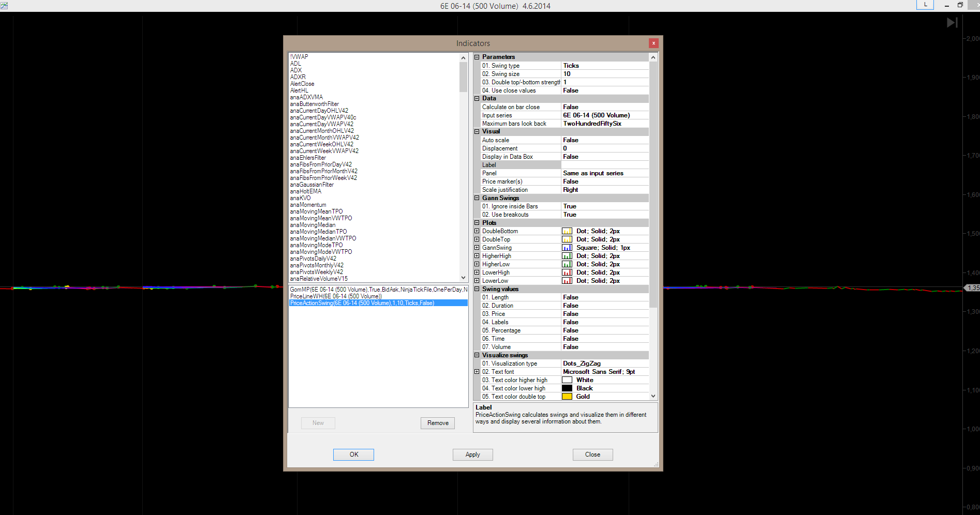Click the Use breakouts True value
The image size is (980, 515).
tap(605, 215)
